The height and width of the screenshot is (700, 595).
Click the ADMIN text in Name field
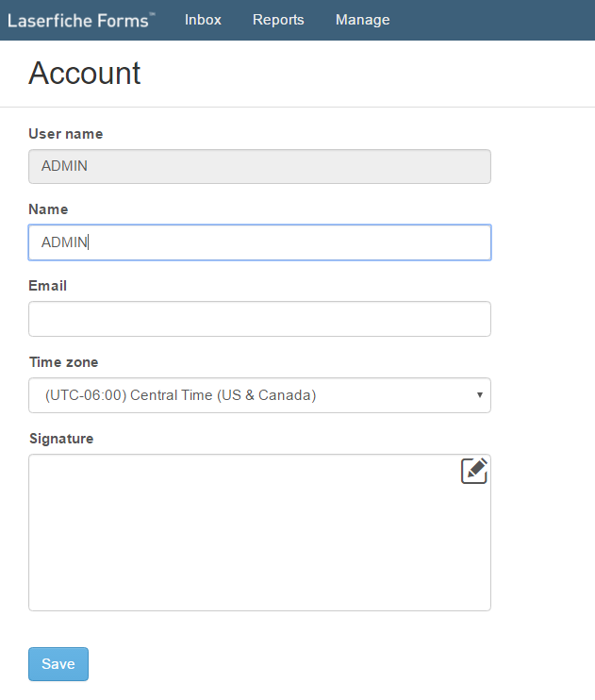64,242
